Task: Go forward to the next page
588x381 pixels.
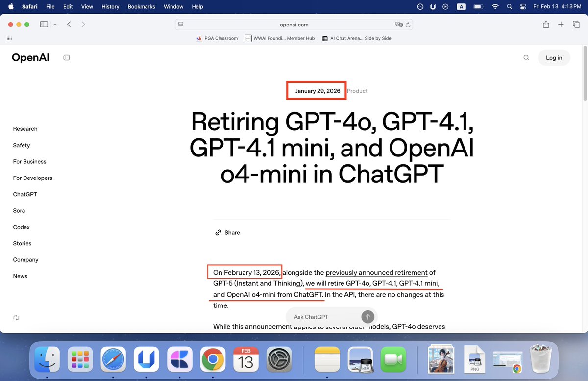Action: click(x=83, y=24)
